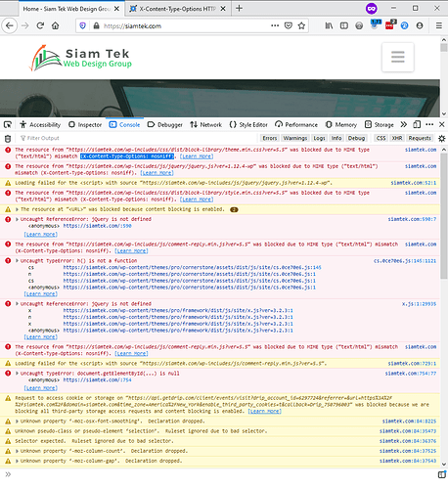
Task: Reload the current page
Action: point(40,25)
